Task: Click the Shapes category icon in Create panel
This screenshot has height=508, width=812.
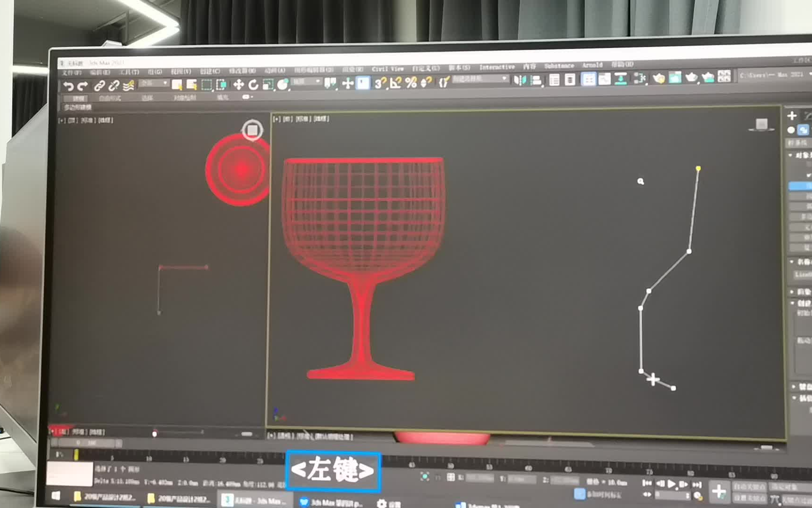Action: tap(804, 130)
